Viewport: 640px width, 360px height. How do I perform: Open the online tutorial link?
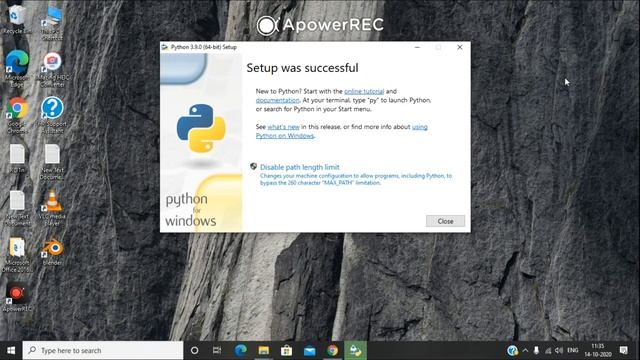coord(364,91)
